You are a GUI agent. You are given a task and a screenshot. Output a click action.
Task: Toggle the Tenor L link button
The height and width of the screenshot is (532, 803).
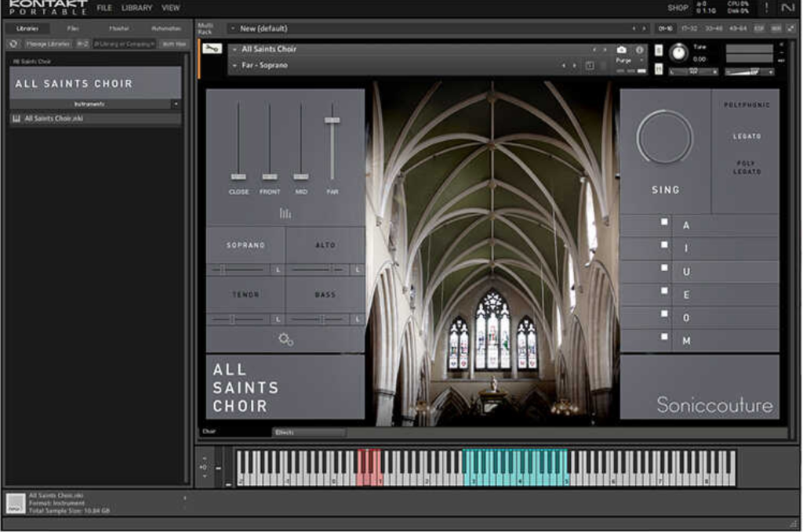[x=278, y=319]
